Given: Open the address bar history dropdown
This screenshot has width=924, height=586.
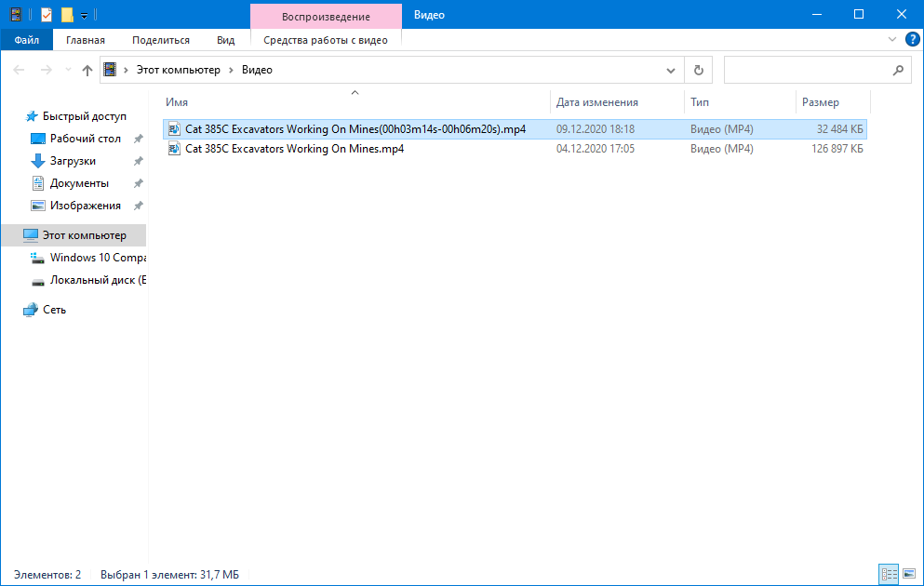Looking at the screenshot, I should tap(671, 70).
